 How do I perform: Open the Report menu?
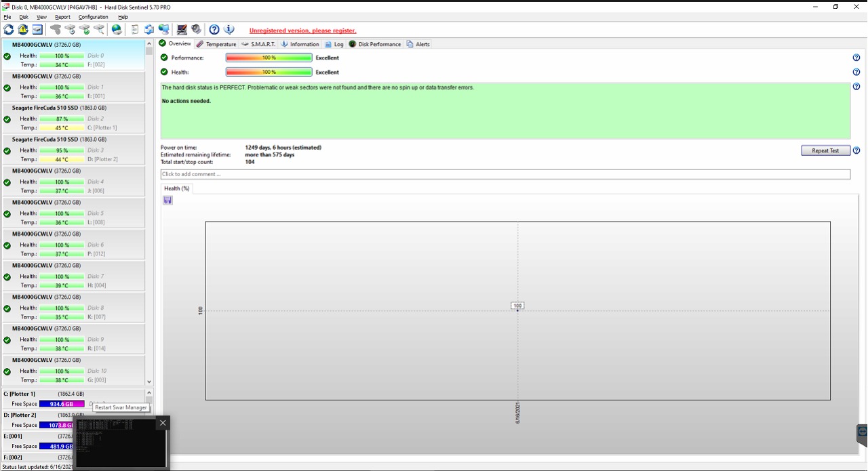pos(62,17)
